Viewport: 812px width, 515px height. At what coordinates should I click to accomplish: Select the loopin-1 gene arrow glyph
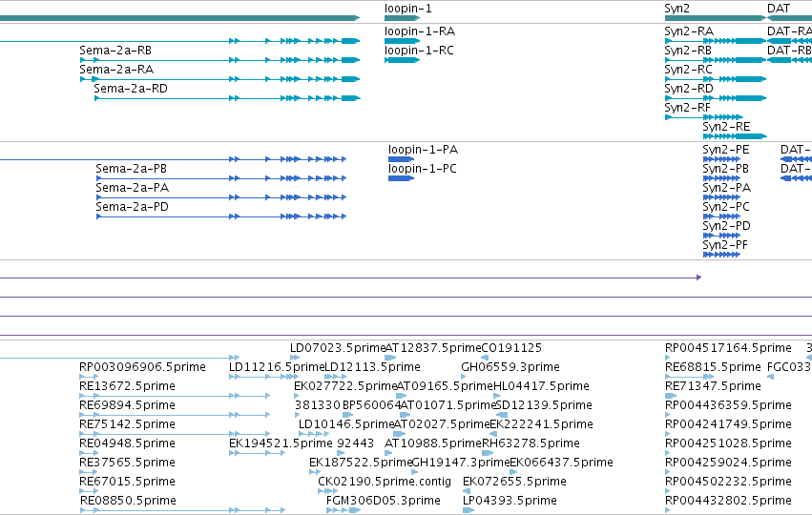click(x=402, y=19)
